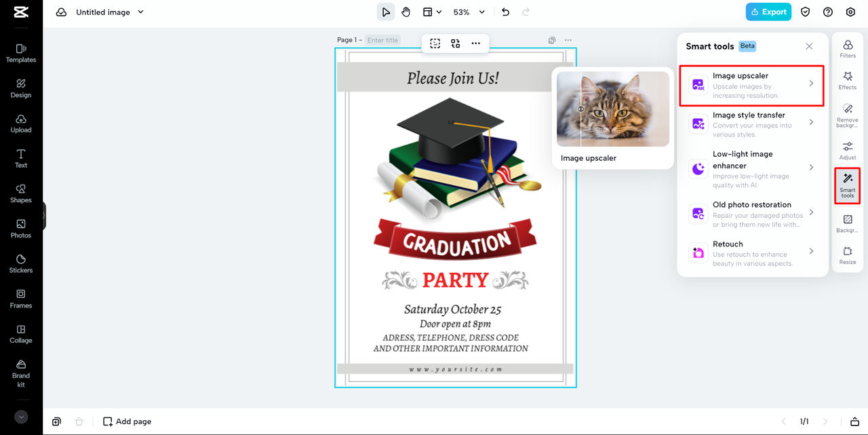Expand Low-light image enhancer chevron
Viewport: 868px width, 435px height.
tap(811, 167)
